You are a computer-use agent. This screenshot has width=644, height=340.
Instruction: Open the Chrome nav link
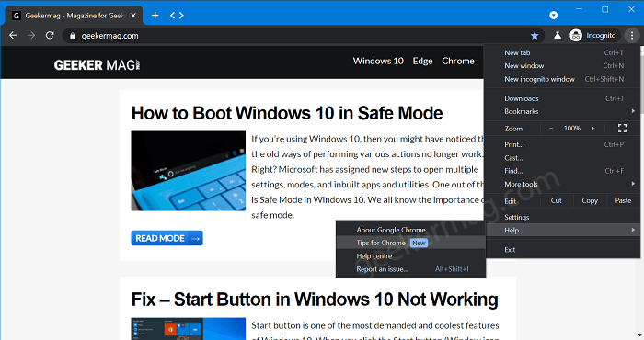pos(458,61)
